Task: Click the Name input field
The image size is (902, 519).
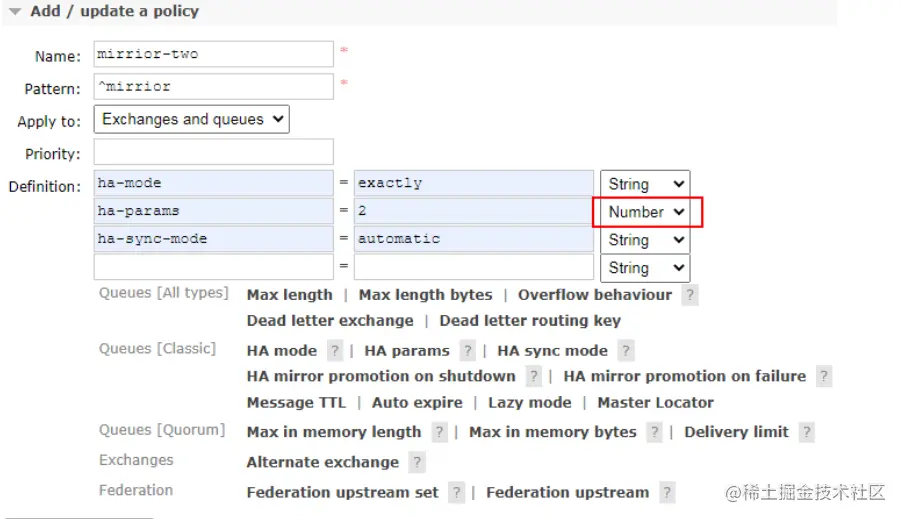Action: [213, 54]
